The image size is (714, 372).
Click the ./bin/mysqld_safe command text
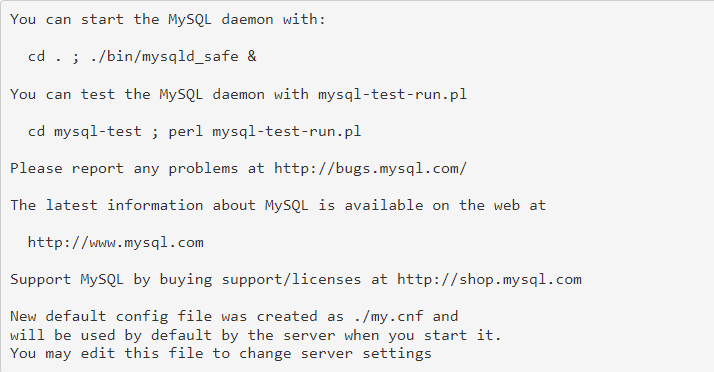(x=164, y=56)
